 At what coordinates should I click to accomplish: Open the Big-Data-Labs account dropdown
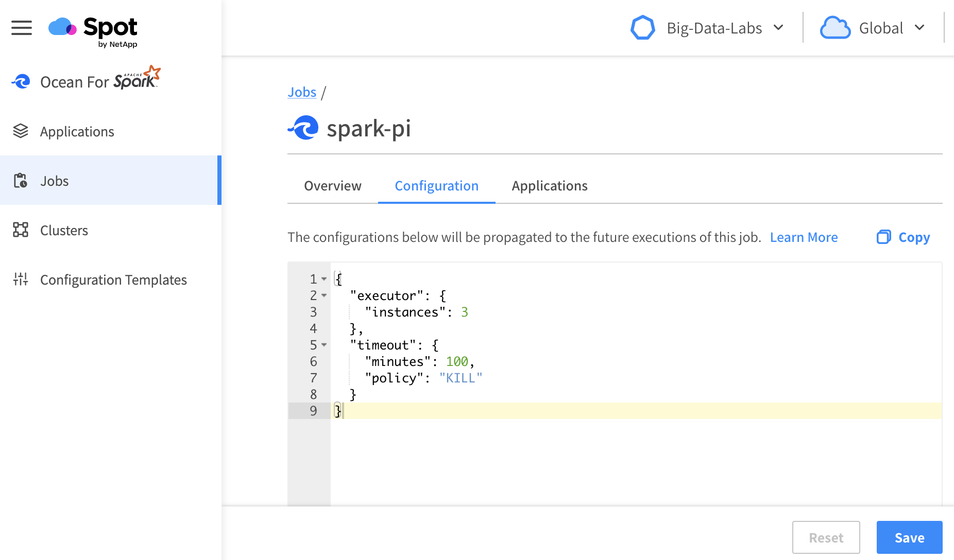pyautogui.click(x=778, y=28)
